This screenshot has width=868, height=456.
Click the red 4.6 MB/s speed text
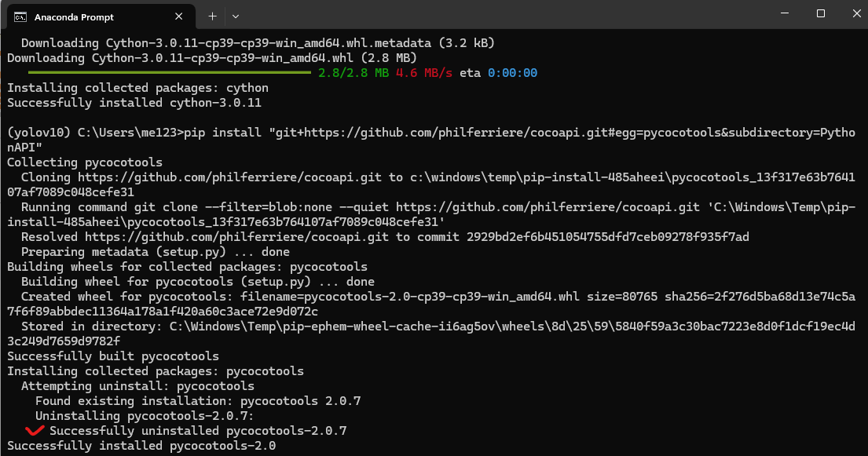coord(423,73)
